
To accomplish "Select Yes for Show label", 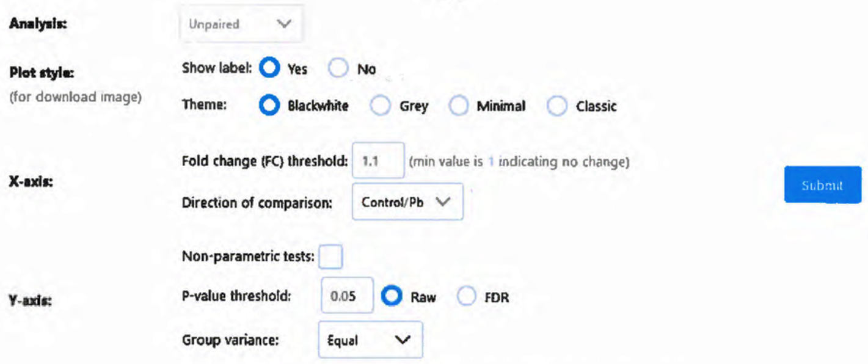I will pyautogui.click(x=269, y=69).
